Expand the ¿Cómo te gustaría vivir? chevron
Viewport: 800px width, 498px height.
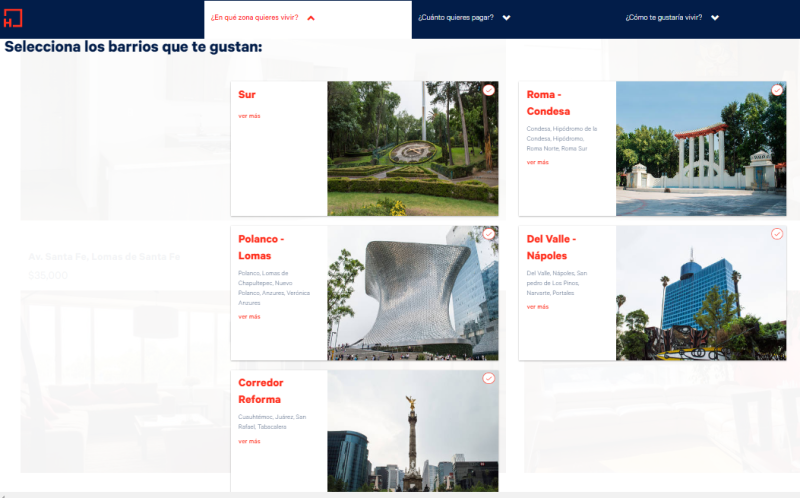pos(715,18)
